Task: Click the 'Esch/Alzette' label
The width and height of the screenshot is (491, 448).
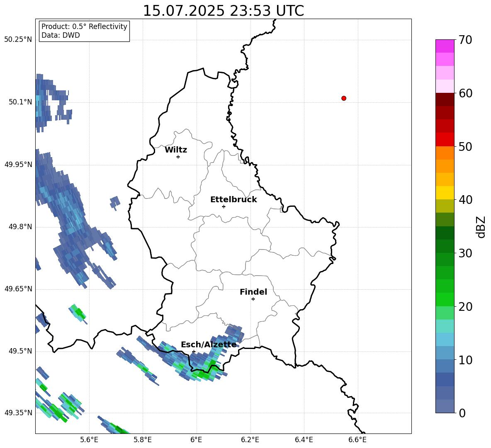Action: [209, 345]
